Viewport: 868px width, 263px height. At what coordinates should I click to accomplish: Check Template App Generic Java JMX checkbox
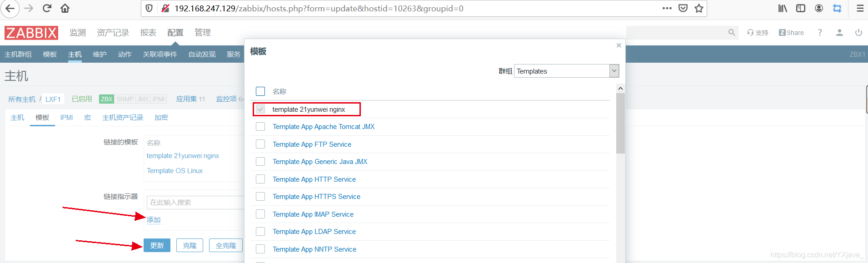(260, 162)
